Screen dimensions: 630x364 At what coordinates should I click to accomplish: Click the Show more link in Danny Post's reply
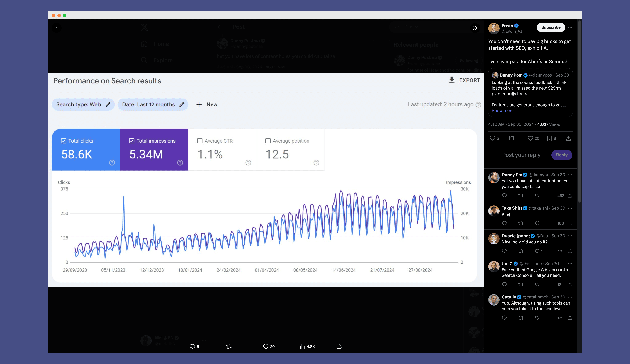[502, 111]
